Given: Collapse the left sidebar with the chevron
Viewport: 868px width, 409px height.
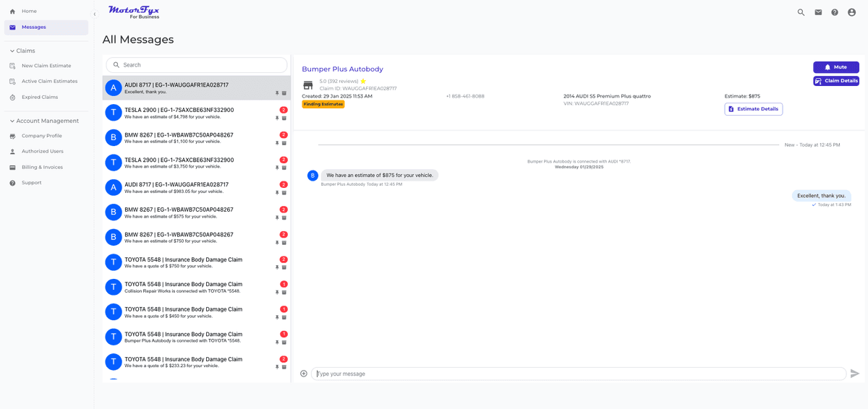Looking at the screenshot, I should pos(94,14).
